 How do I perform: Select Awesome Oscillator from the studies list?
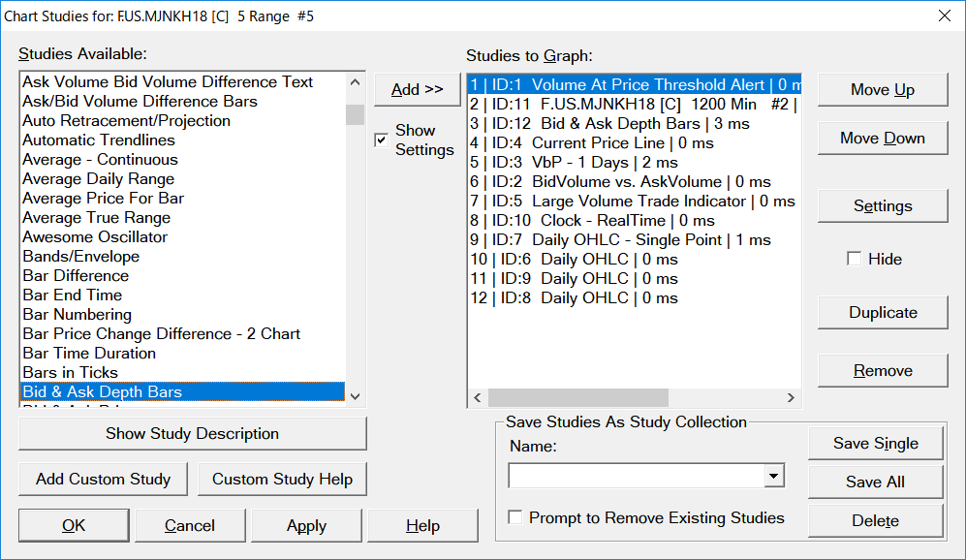pyautogui.click(x=95, y=237)
